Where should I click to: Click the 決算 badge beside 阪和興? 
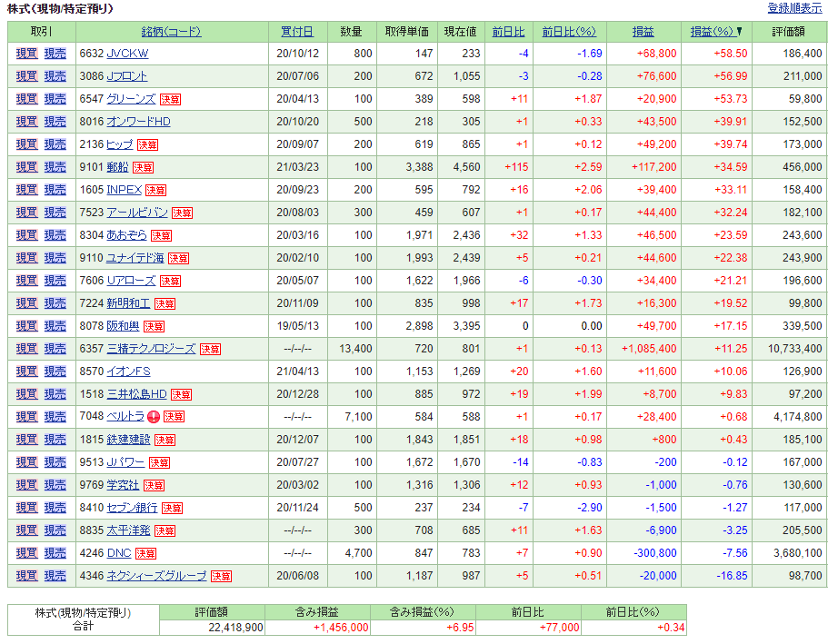[x=154, y=326]
